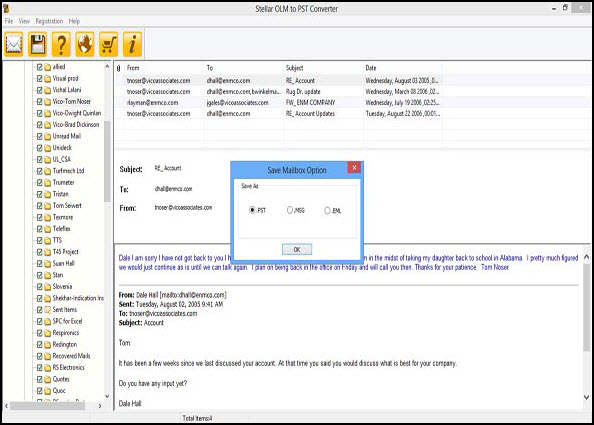Click the folder tree horizontal scrollbar thumb
Image resolution: width=594 pixels, height=425 pixels.
[x=47, y=406]
